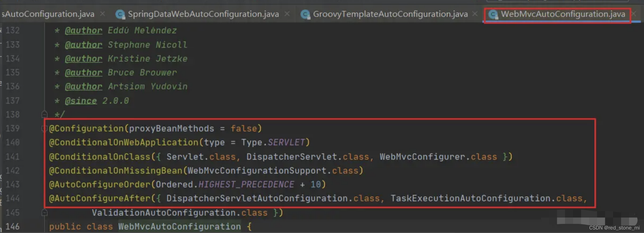
Task: Click WebMvcConfigurationSupport.class reference
Action: click(x=273, y=171)
